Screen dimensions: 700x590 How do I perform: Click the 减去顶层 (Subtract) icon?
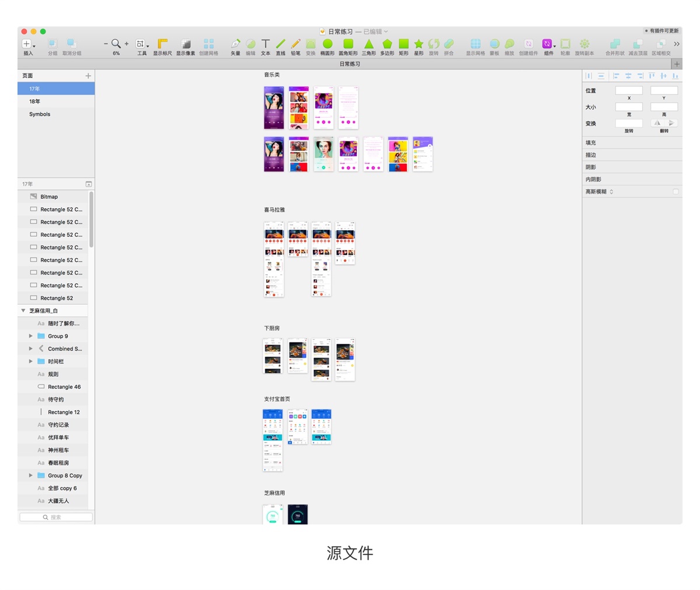pyautogui.click(x=638, y=44)
